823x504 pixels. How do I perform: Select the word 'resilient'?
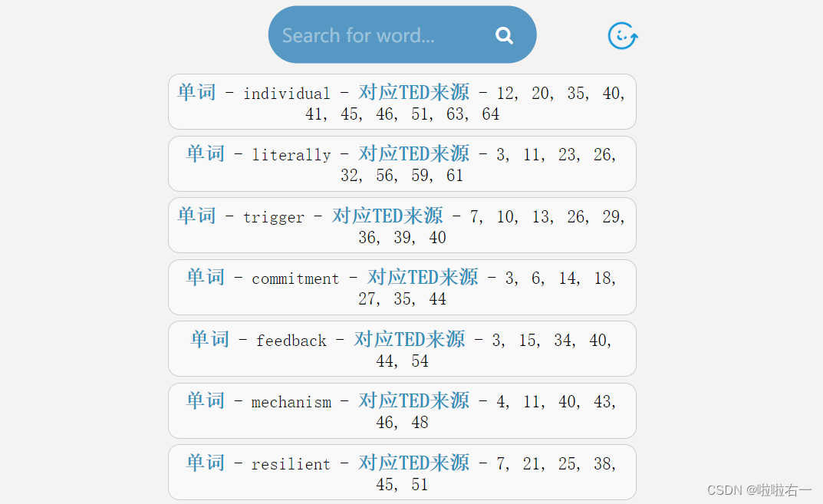pos(291,464)
